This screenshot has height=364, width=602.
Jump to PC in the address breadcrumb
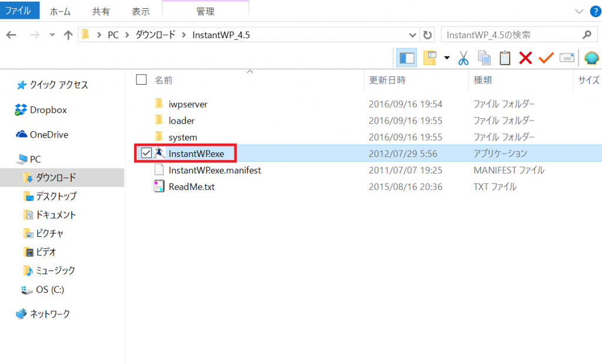tap(113, 35)
